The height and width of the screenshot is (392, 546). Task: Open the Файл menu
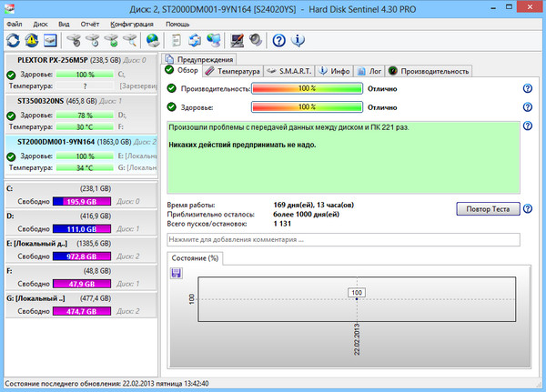pyautogui.click(x=14, y=22)
